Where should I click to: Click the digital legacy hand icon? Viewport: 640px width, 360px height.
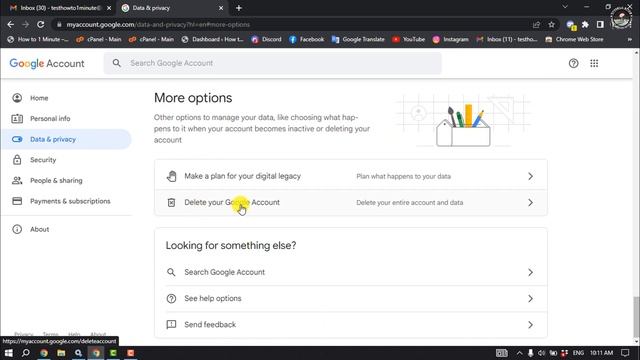tap(171, 176)
